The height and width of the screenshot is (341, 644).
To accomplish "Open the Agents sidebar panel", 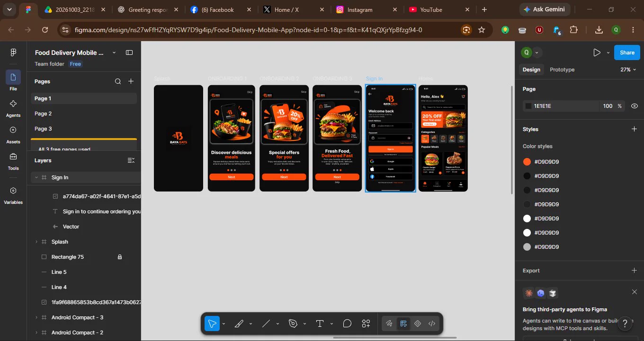I will coord(13,108).
